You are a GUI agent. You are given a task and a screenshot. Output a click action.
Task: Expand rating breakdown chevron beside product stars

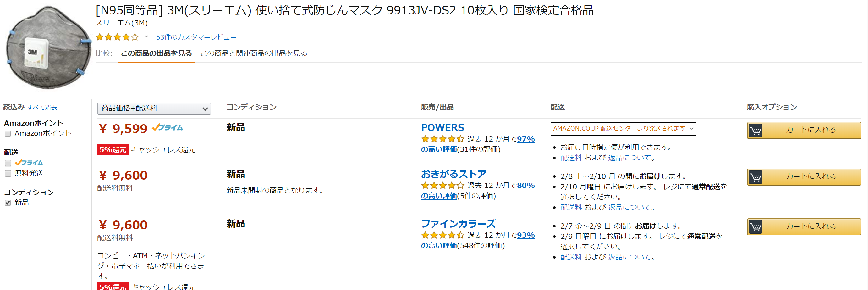click(x=146, y=36)
